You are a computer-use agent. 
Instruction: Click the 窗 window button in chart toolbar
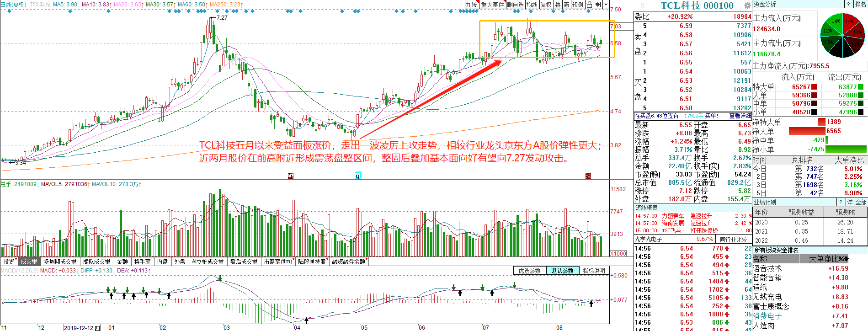click(x=566, y=5)
